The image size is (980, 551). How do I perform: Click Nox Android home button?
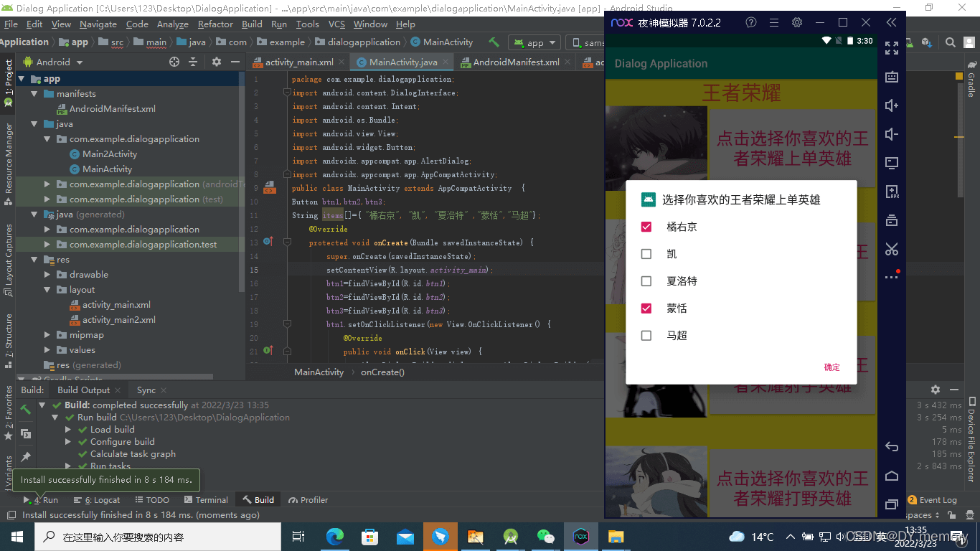892,476
